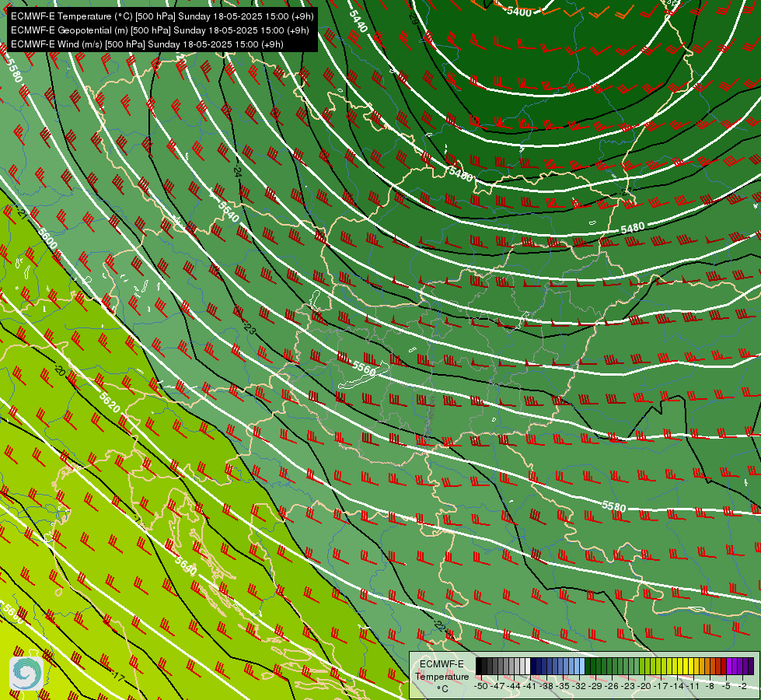The height and width of the screenshot is (700, 761).
Task: Click the -38 legend value
Action: 547,686
